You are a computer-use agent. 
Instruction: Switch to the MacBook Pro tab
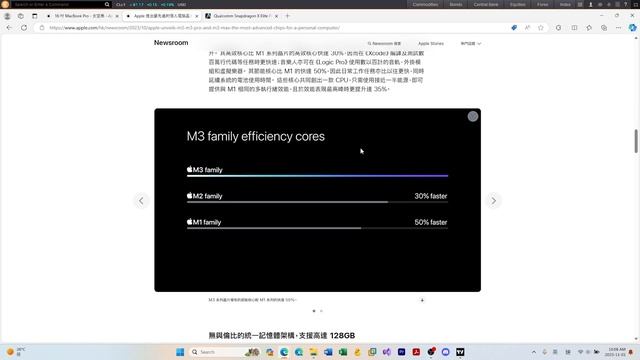pyautogui.click(x=82, y=16)
